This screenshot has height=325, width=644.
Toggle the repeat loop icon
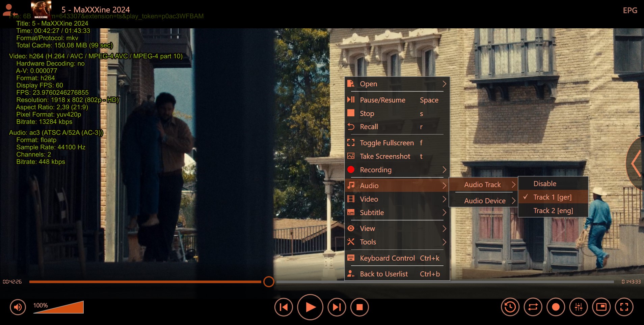tap(533, 307)
